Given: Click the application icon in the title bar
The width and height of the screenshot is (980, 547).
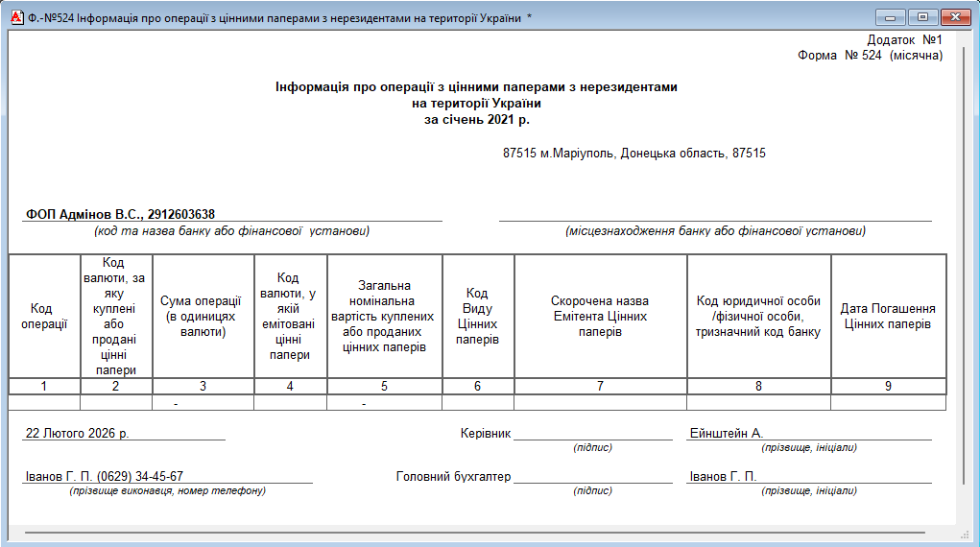Looking at the screenshot, I should pyautogui.click(x=14, y=17).
